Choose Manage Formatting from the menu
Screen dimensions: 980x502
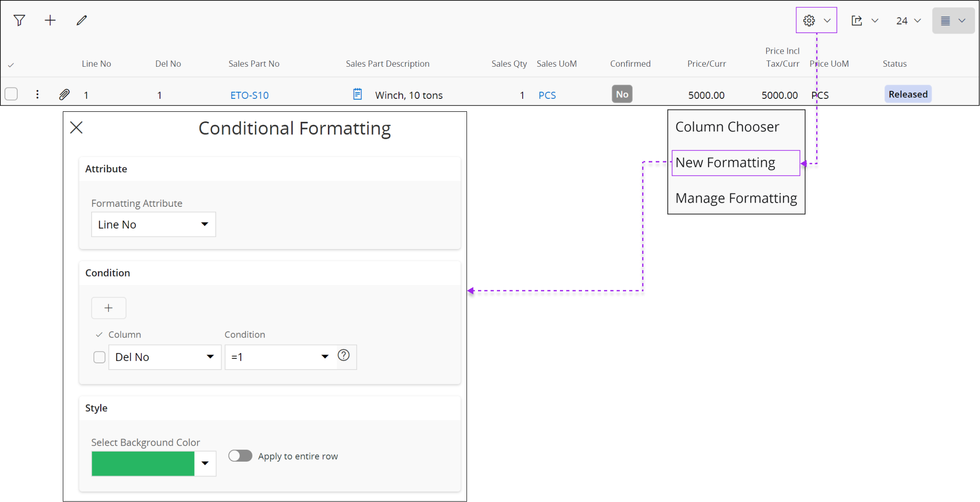[735, 198]
